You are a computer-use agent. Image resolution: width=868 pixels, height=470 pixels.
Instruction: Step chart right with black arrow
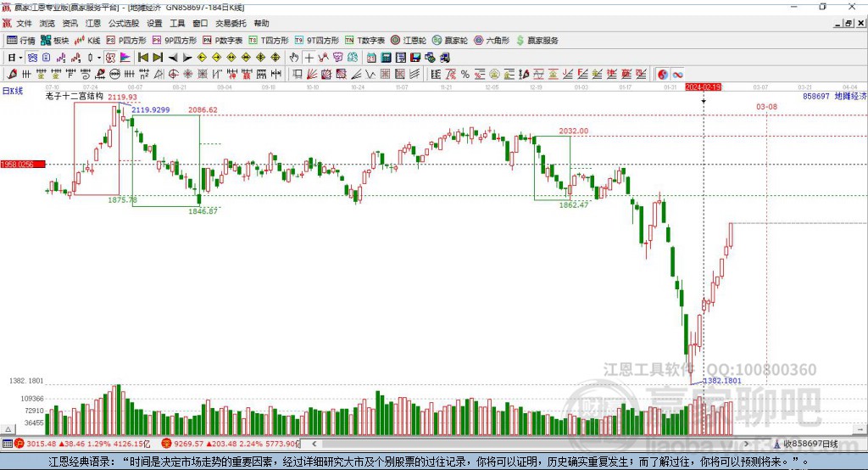[x=187, y=58]
